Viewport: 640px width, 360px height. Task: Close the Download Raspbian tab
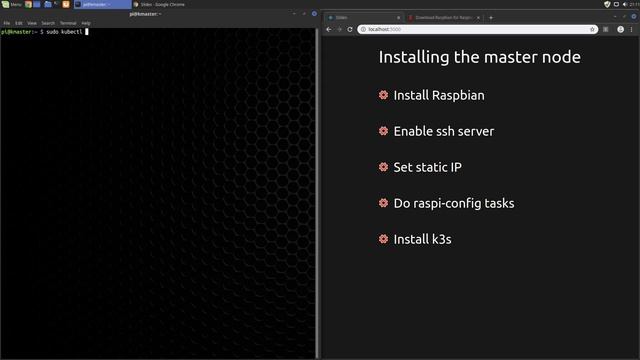[x=478, y=18]
